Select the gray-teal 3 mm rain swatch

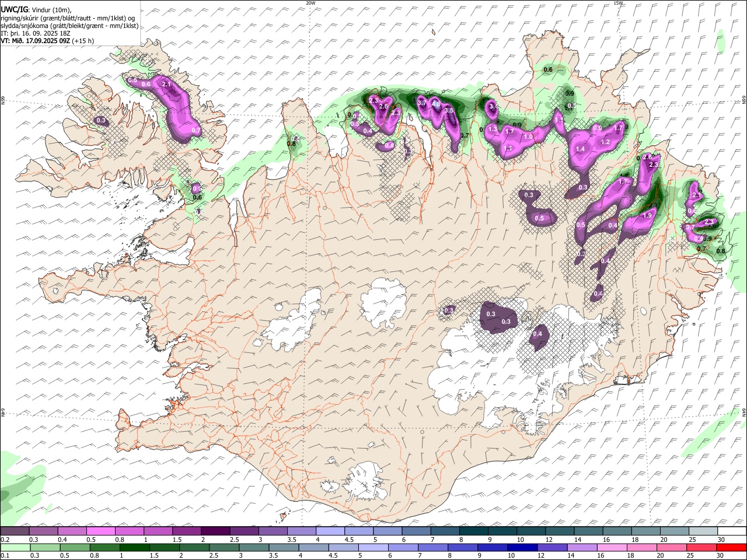coord(254,547)
